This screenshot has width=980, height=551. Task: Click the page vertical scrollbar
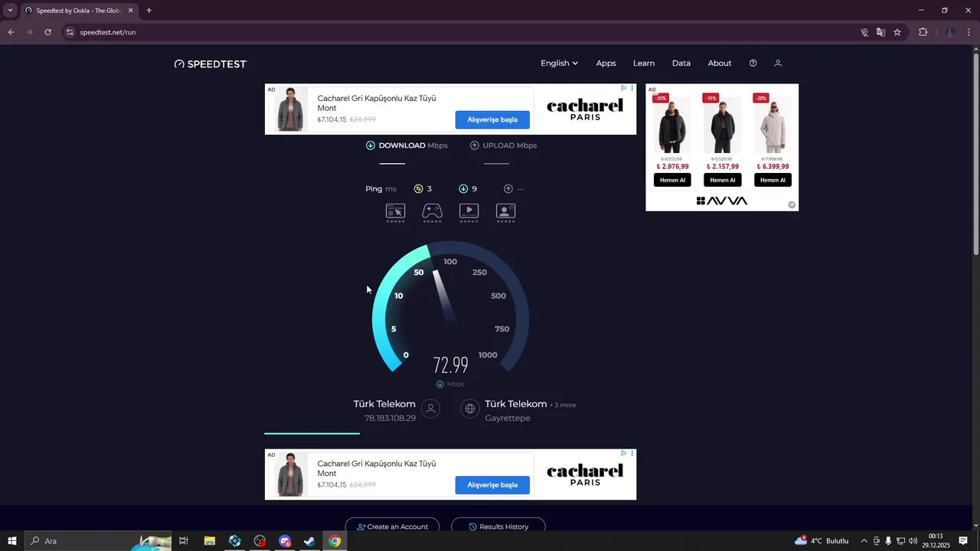pos(975,153)
